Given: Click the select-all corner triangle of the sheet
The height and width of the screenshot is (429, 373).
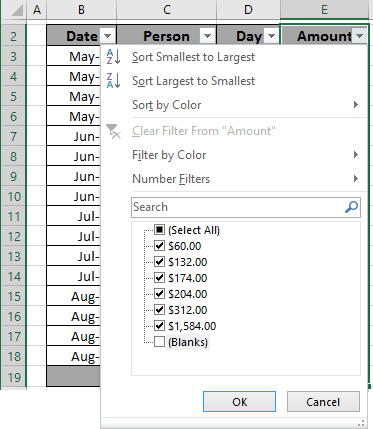Looking at the screenshot, I should tap(17, 11).
